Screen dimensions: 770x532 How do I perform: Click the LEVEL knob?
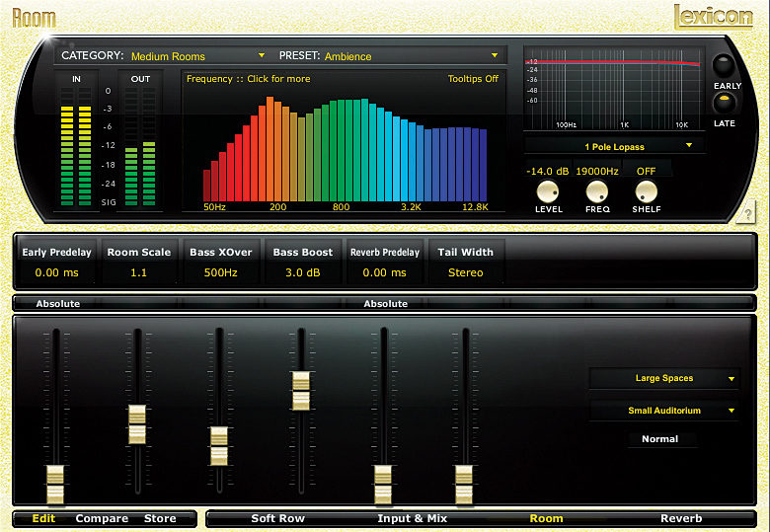tap(548, 191)
